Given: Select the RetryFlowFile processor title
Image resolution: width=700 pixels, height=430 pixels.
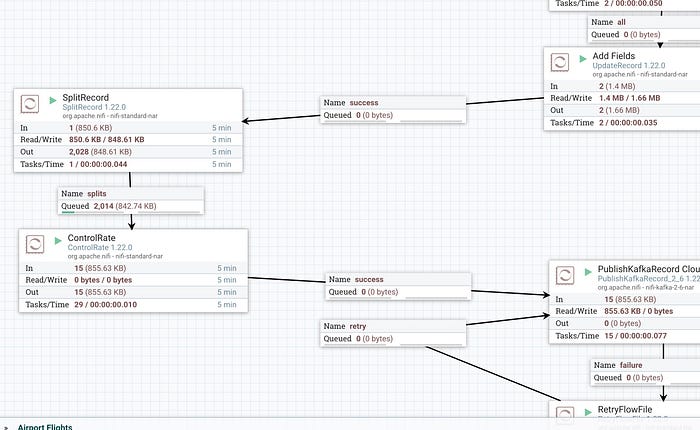Looking at the screenshot, I should 625,409.
